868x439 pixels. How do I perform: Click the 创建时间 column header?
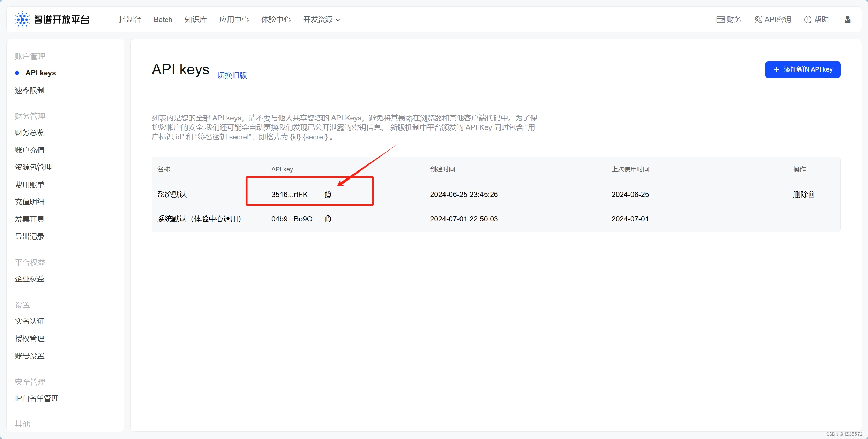point(442,169)
